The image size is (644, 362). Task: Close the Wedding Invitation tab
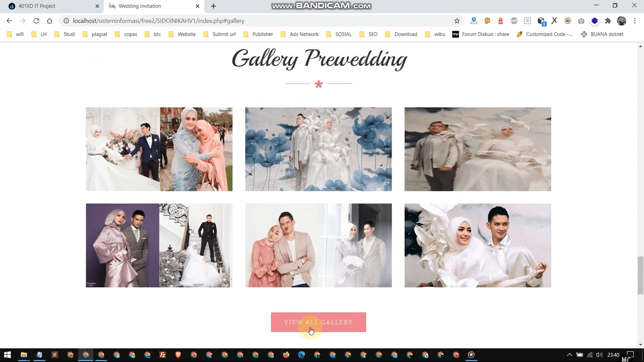coord(198,6)
